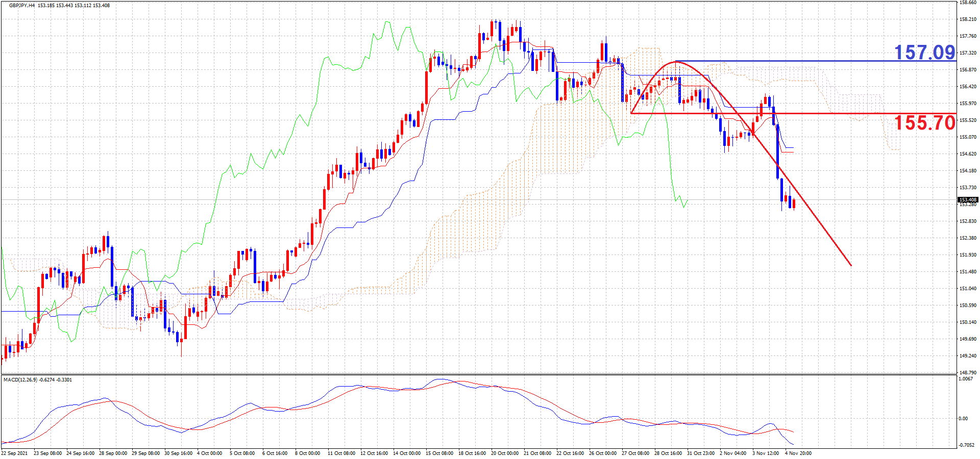Select the red horizontal line above 155.70
Screen dimensions: 980x459
[x=794, y=113]
